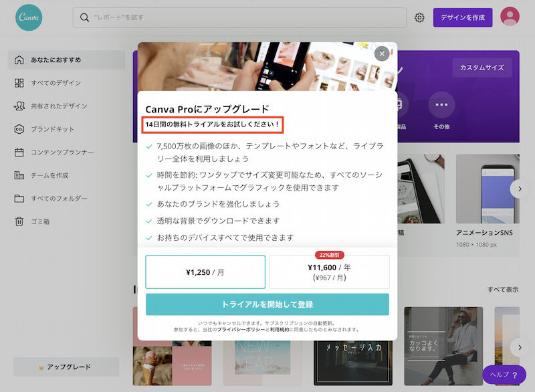Expand templates row with lower right chevron

(x=520, y=348)
